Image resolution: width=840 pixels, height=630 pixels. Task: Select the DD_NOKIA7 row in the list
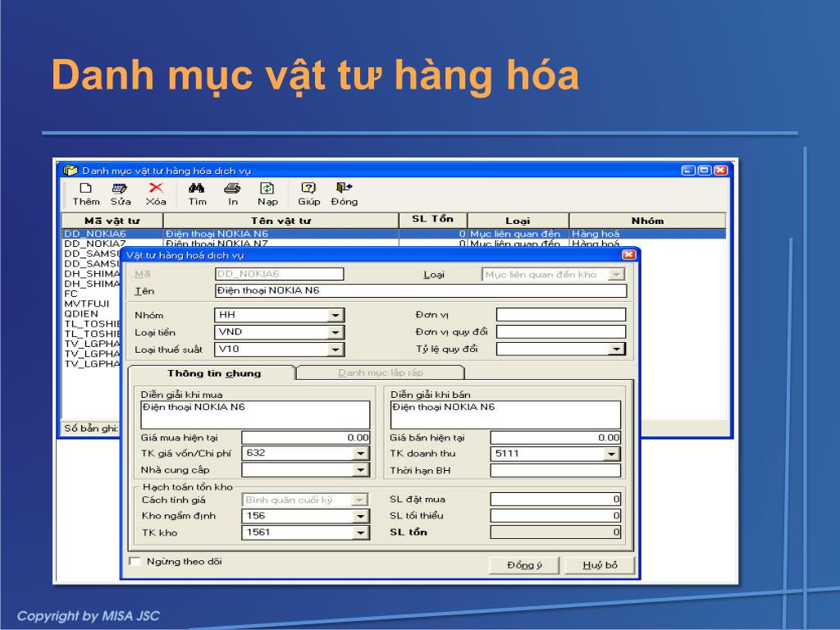[x=394, y=243]
